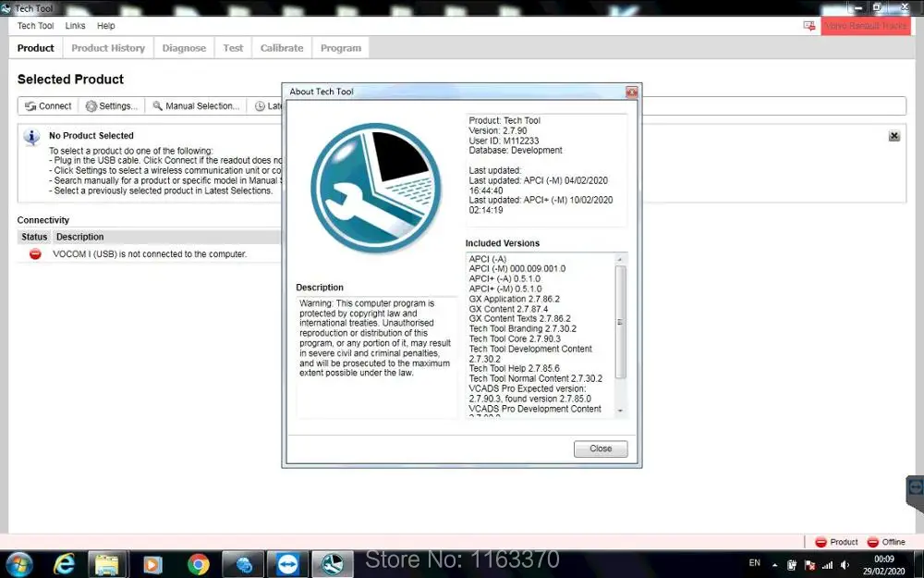
Task: Click the Tech Tool taskbar icon
Action: point(333,564)
